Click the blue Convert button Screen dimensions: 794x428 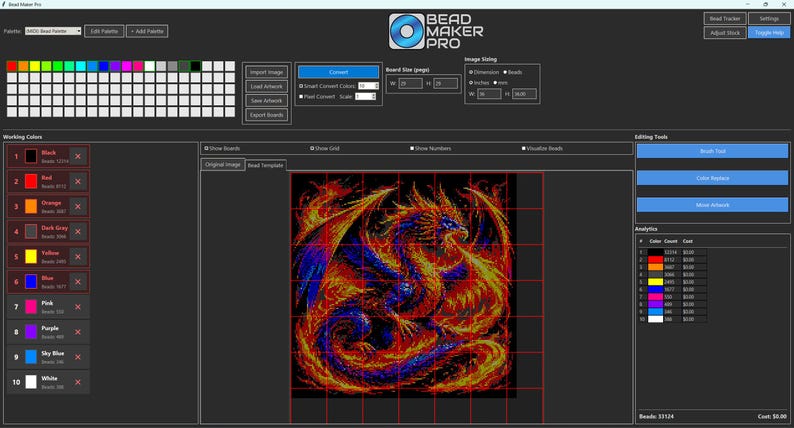coord(338,72)
